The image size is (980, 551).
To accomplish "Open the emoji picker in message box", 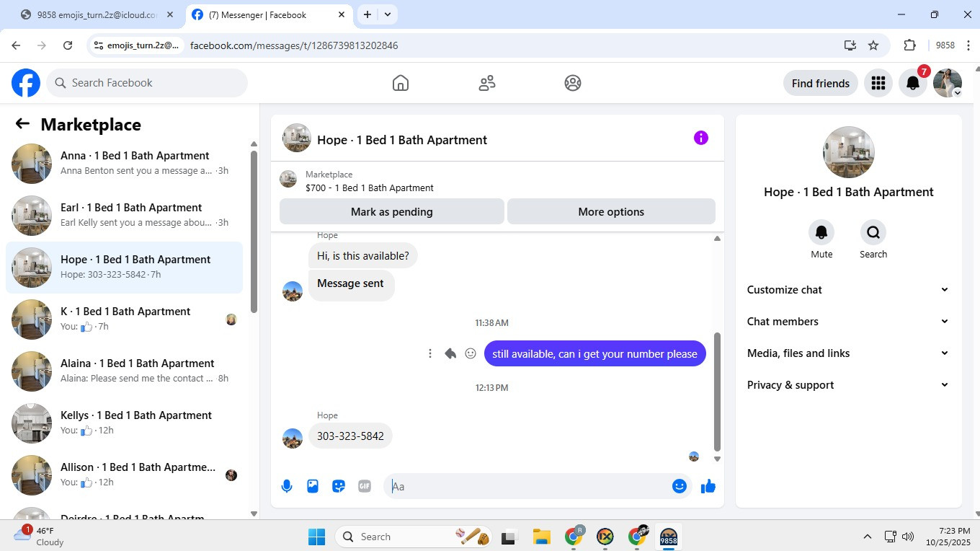I will click(679, 486).
